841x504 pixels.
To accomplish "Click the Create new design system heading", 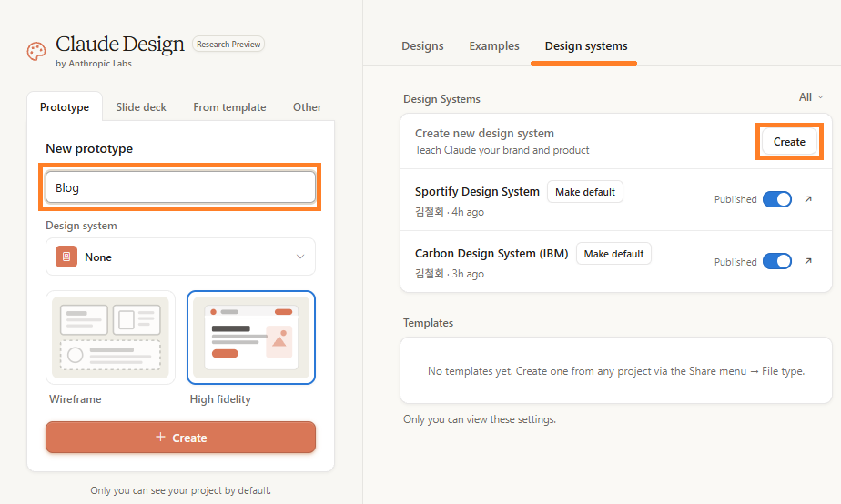I will click(484, 133).
